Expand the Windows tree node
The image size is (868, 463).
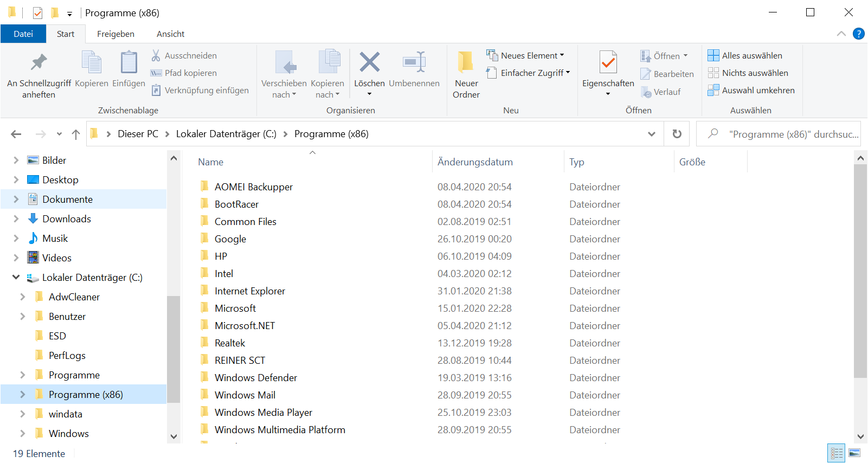22,434
